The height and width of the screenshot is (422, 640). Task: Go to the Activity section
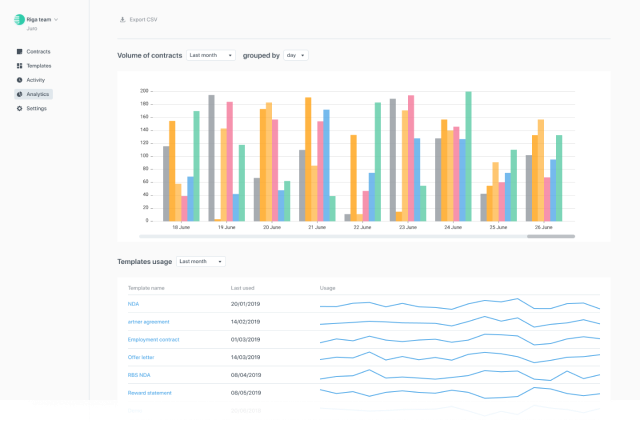pos(36,80)
